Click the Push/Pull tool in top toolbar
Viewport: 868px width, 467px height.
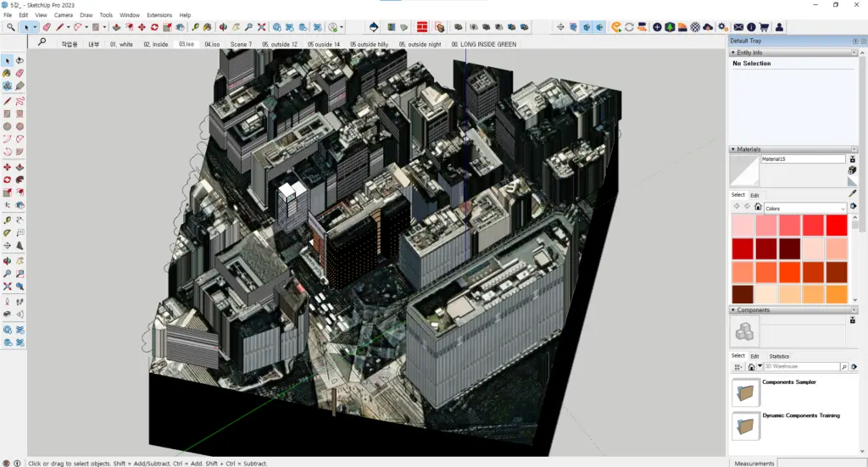116,27
